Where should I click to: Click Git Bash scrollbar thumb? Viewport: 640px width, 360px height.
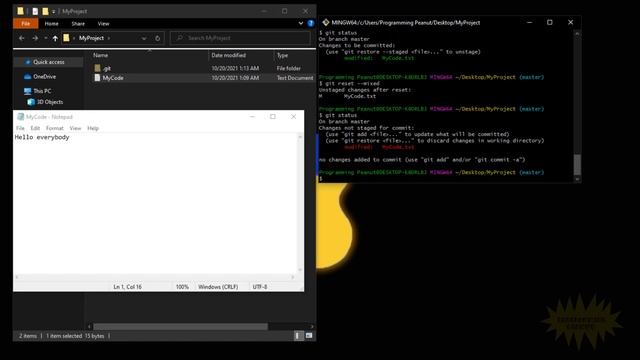tap(577, 164)
